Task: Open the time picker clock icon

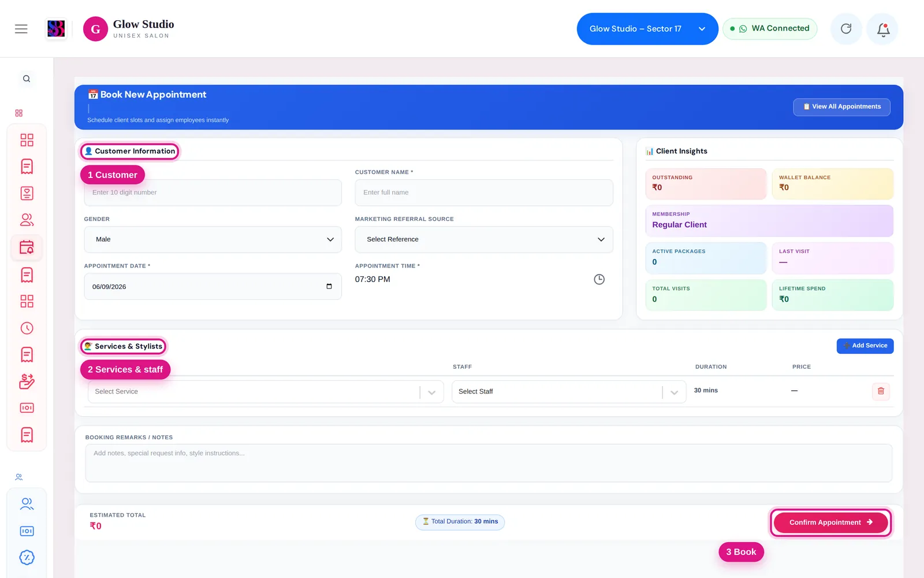Action: [x=599, y=280]
